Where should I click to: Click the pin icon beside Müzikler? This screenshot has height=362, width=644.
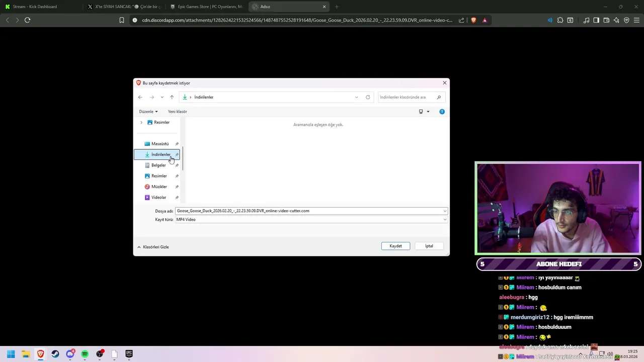pos(177,187)
